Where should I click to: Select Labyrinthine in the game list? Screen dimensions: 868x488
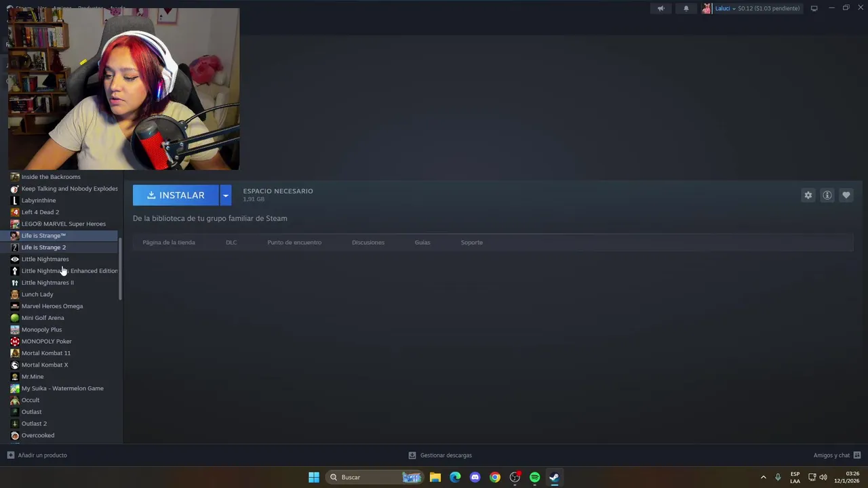coord(39,201)
